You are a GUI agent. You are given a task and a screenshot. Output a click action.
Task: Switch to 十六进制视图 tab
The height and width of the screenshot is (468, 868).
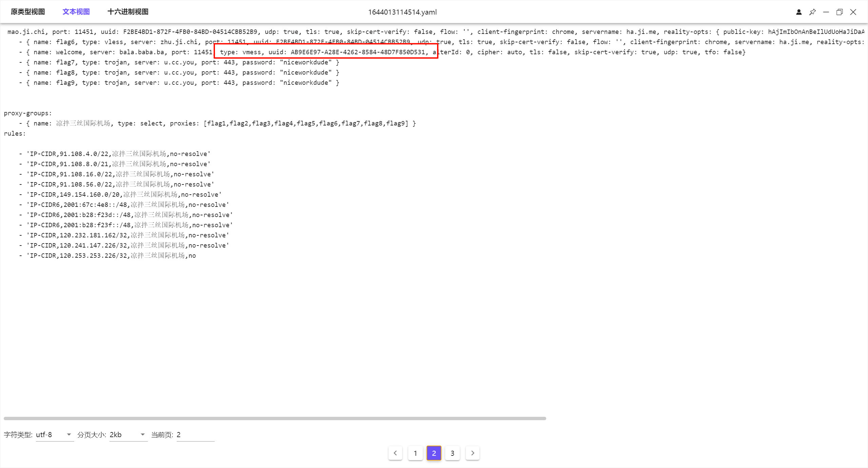coord(128,12)
